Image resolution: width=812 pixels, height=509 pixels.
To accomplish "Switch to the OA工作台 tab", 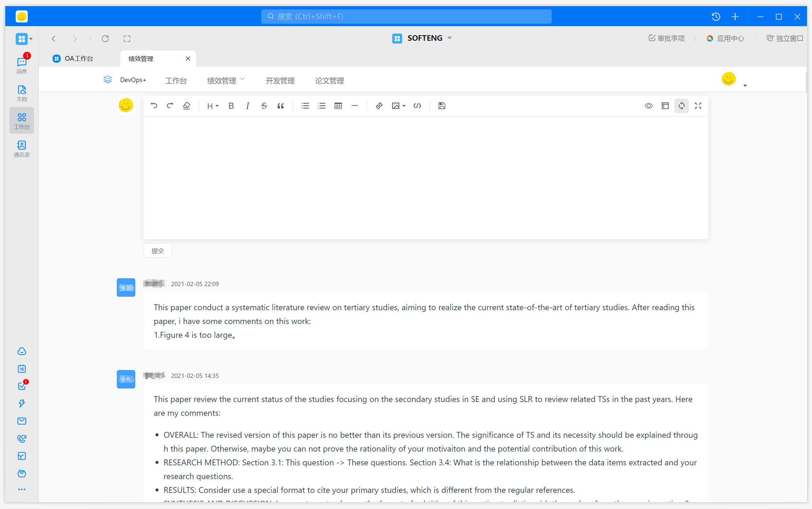I will (x=79, y=59).
